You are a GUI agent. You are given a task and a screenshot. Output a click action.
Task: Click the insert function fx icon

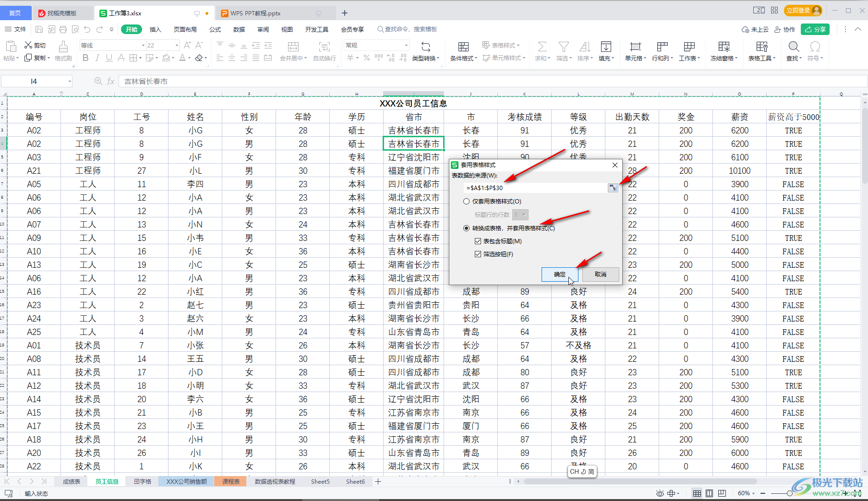[110, 81]
